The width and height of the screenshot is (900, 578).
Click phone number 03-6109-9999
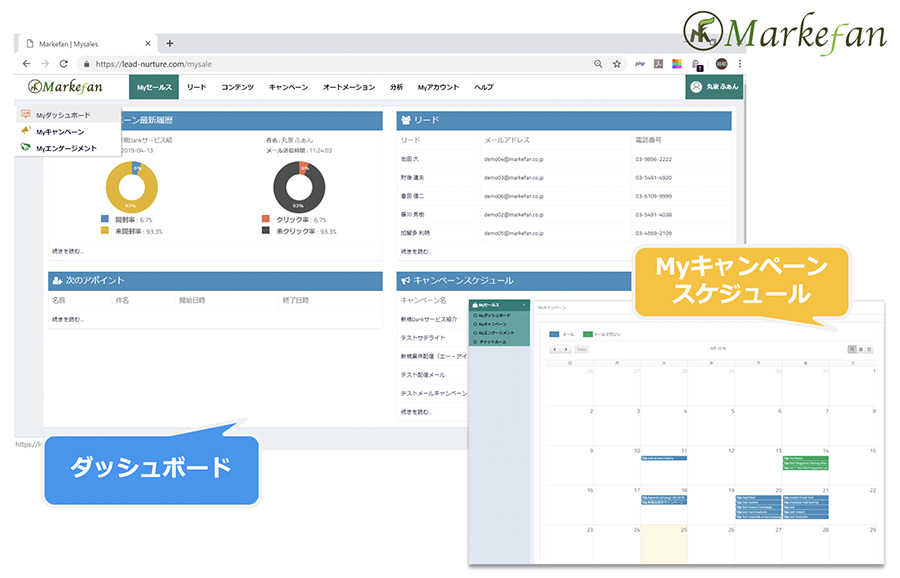coord(653,196)
